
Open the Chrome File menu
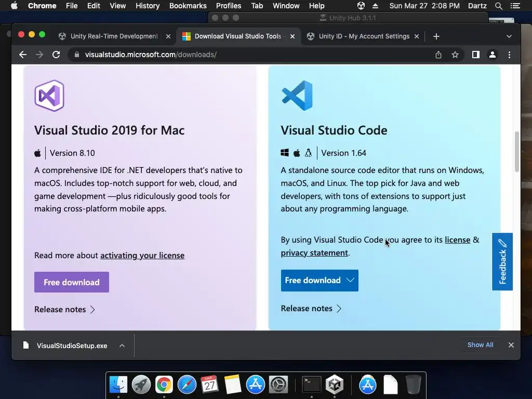72,6
